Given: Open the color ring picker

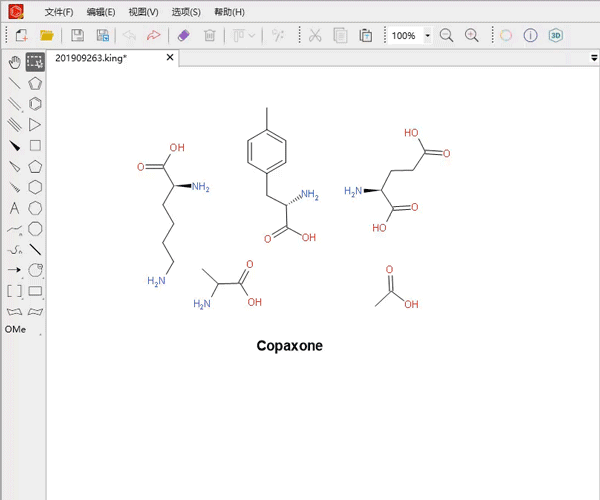Looking at the screenshot, I should pos(506,36).
